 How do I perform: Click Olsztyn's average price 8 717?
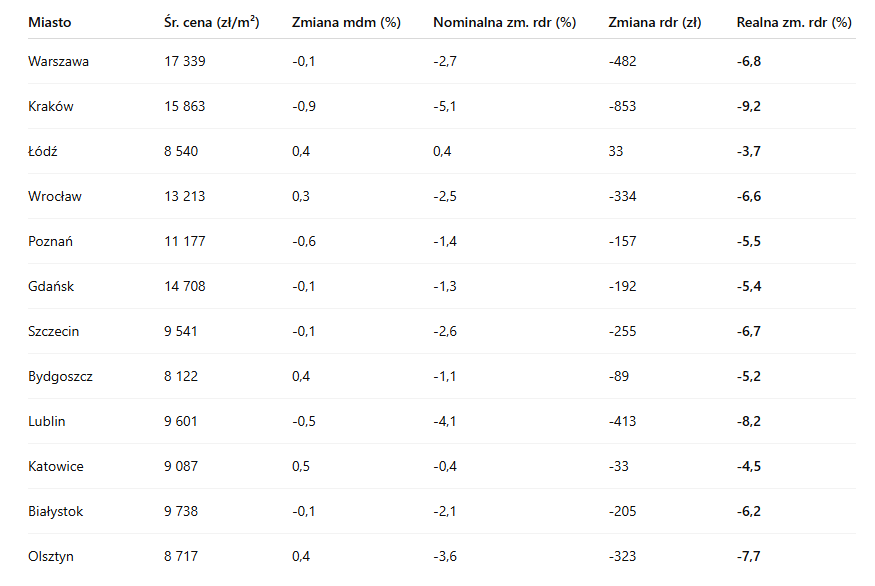coord(181,557)
